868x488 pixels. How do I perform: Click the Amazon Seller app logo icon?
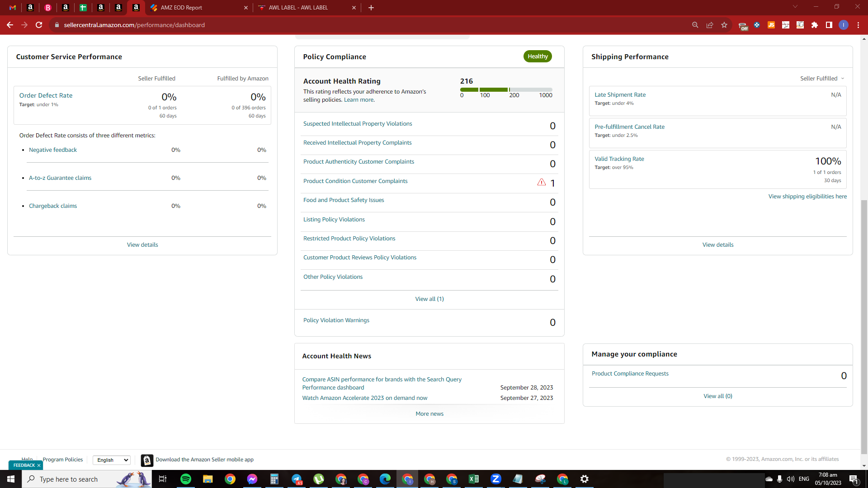(x=147, y=460)
